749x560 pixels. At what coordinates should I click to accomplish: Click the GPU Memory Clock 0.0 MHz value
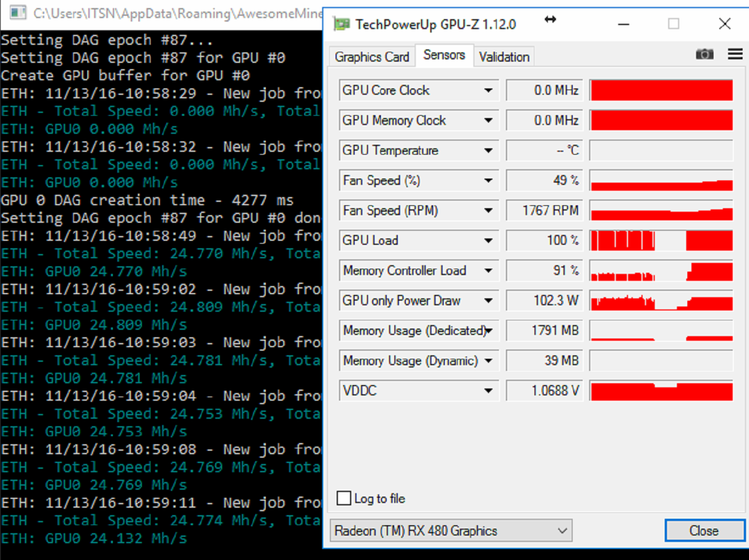544,120
